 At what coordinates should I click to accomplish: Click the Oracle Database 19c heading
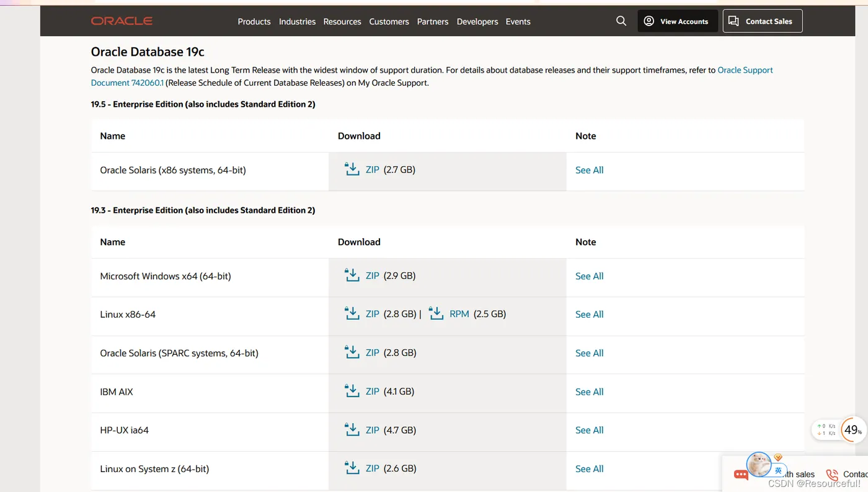click(x=148, y=52)
